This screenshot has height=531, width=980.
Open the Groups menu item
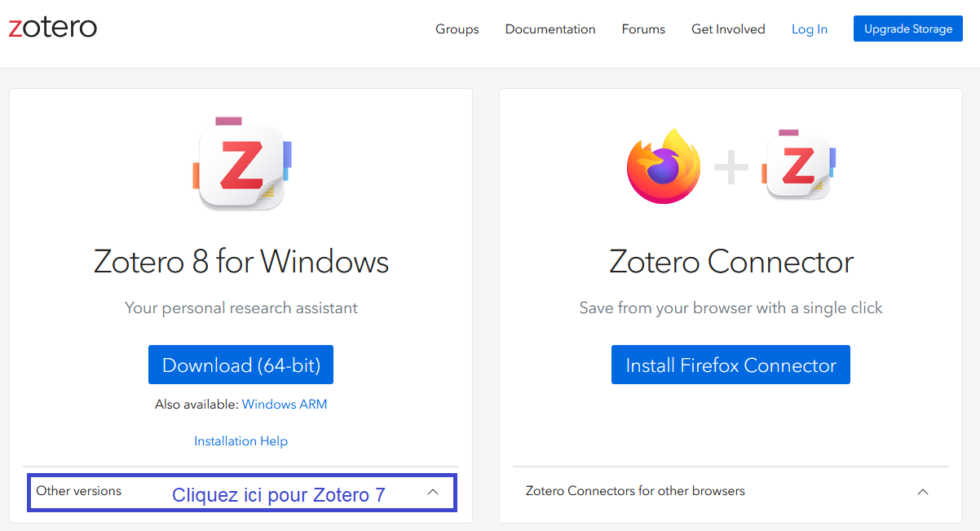pyautogui.click(x=457, y=29)
